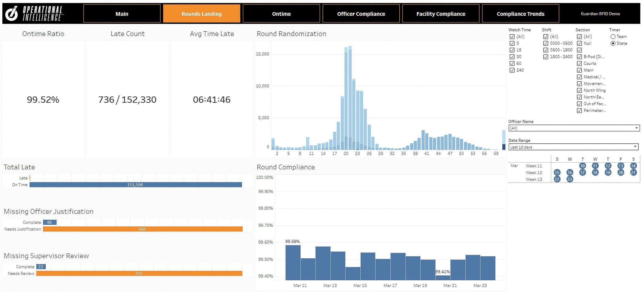Click the Avg Time Late value 06:41:46

(212, 100)
